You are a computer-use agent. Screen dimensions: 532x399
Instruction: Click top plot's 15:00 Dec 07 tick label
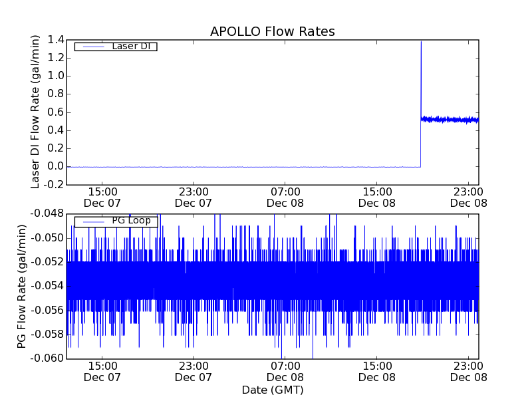click(x=102, y=198)
